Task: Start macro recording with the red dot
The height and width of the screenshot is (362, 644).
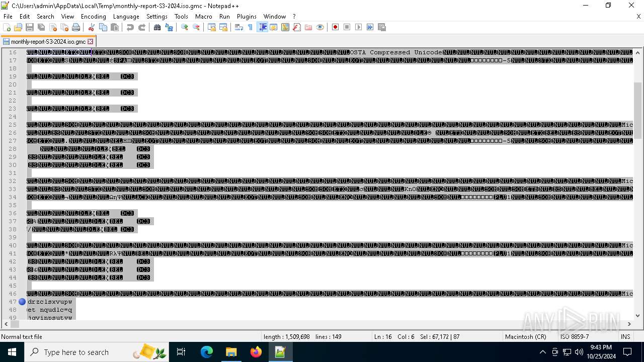Action: (336, 27)
